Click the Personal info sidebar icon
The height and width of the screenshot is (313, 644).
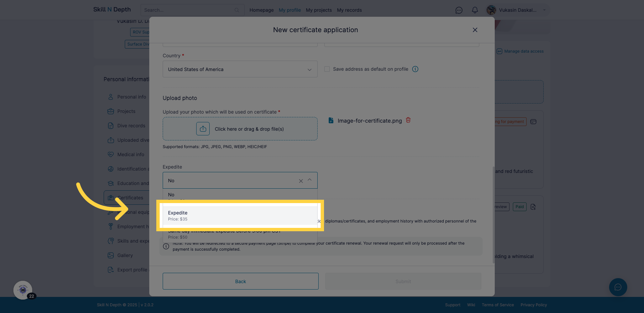111,97
